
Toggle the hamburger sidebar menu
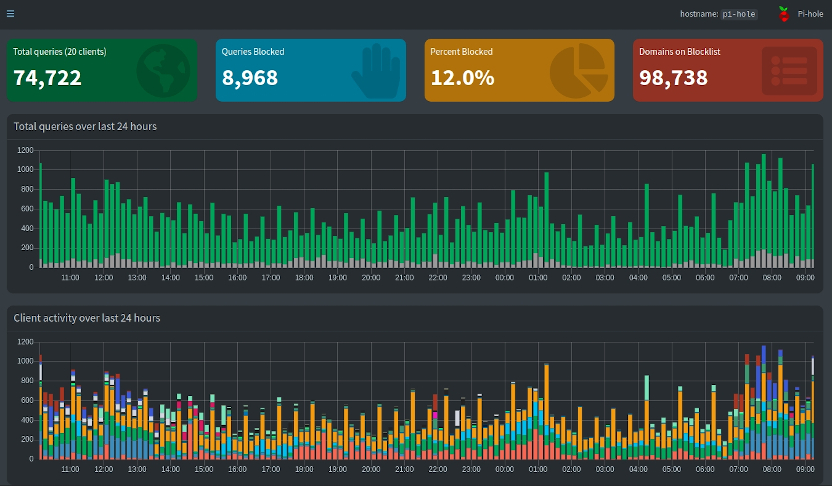[x=11, y=14]
